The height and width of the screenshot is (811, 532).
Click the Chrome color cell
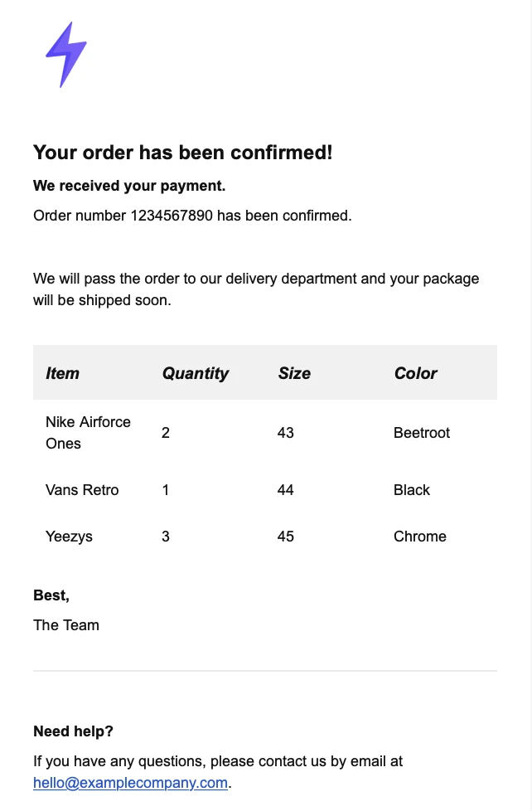point(420,537)
